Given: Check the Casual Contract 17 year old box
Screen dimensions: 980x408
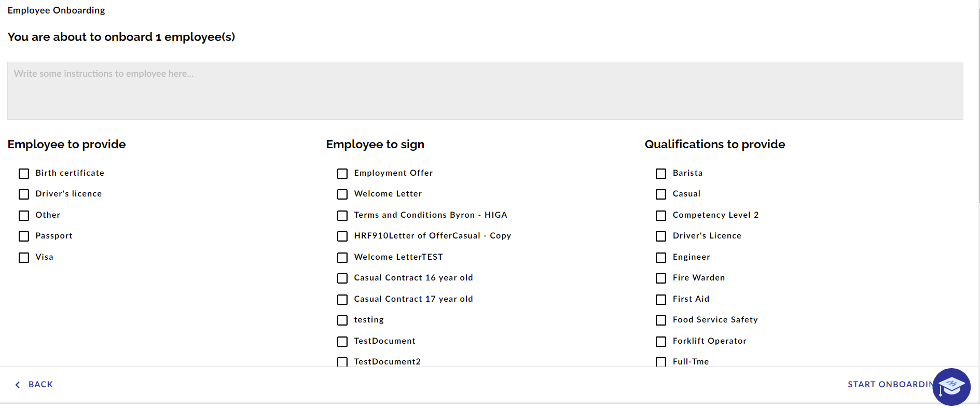Looking at the screenshot, I should 342,300.
